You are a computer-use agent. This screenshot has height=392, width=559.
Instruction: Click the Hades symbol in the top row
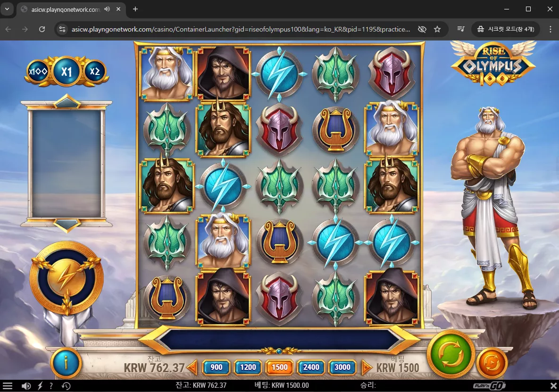point(223,73)
